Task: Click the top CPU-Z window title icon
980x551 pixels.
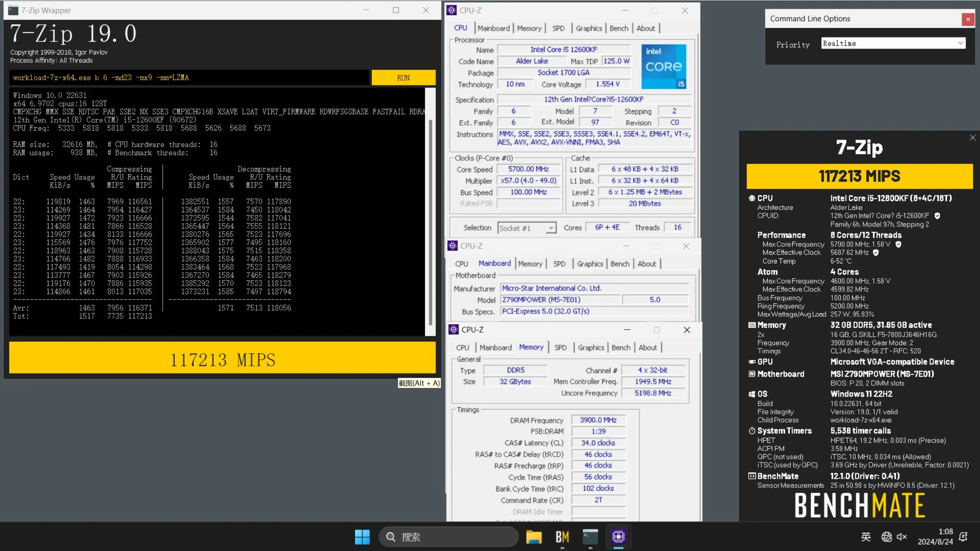Action: [x=451, y=10]
